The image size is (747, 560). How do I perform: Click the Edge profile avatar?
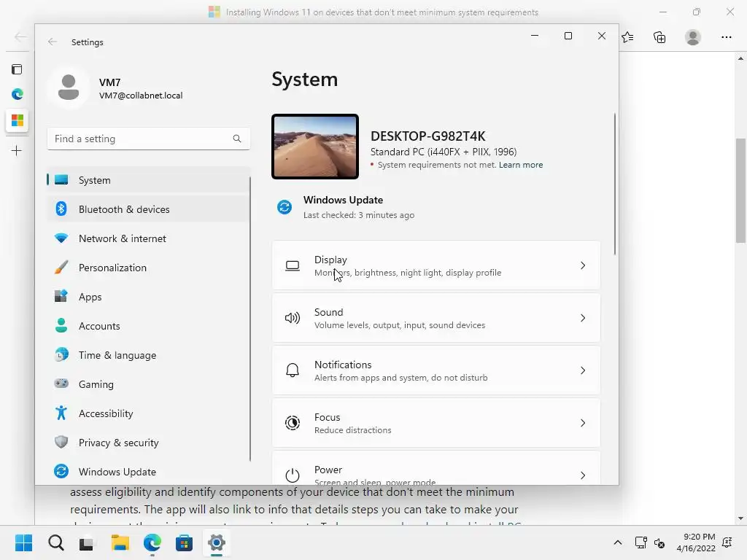point(693,37)
